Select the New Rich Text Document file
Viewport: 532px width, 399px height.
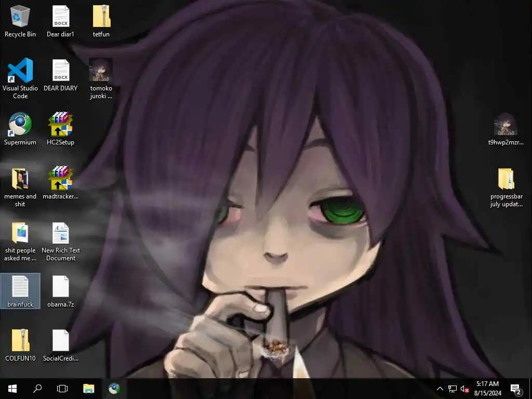pyautogui.click(x=60, y=241)
